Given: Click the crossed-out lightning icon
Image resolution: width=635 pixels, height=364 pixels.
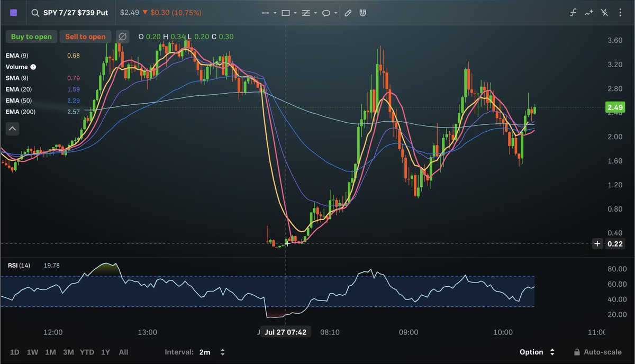Looking at the screenshot, I should 605,12.
